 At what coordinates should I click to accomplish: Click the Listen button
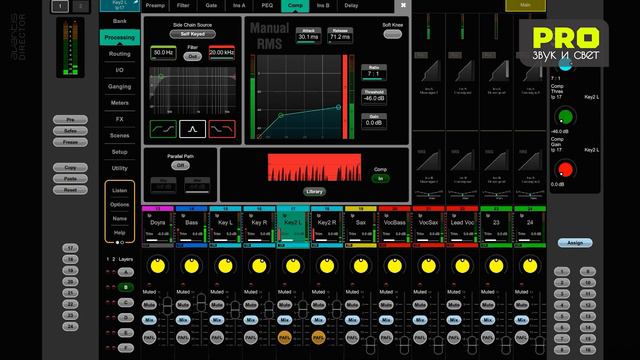coord(120,190)
